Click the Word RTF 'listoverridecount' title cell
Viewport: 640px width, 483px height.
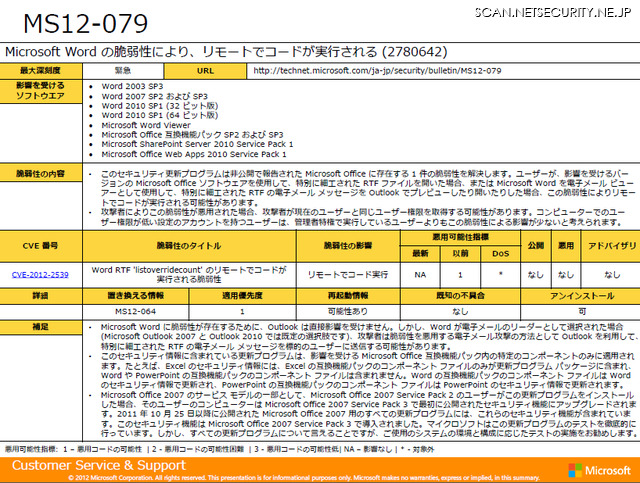(189, 275)
